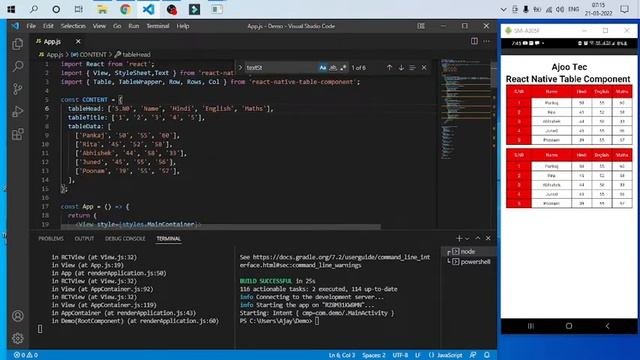
Task: Maximize the panel size chevron
Action: click(x=478, y=238)
